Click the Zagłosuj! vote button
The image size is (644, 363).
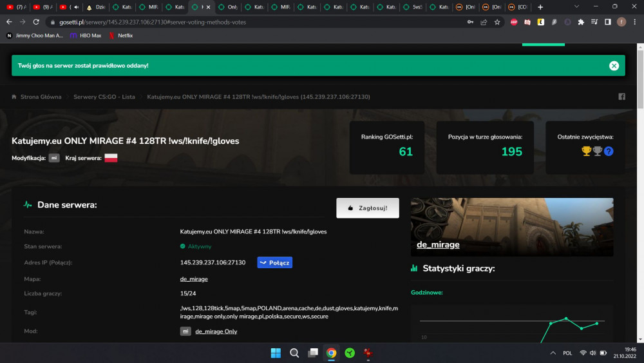368,208
